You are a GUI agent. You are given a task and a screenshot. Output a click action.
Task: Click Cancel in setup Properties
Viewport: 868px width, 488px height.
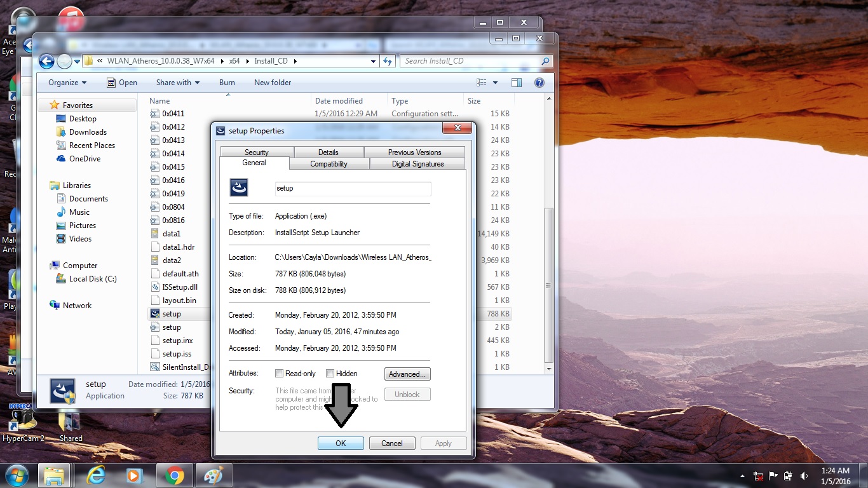[x=392, y=444]
